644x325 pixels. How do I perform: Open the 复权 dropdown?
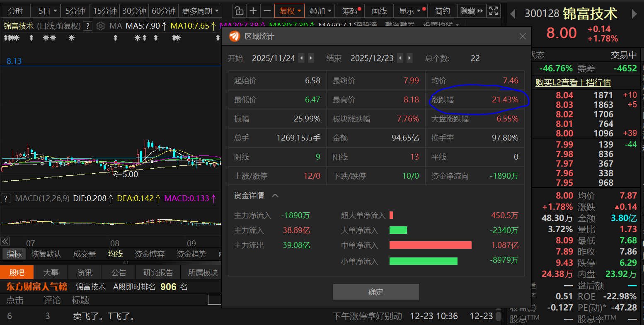pos(289,11)
